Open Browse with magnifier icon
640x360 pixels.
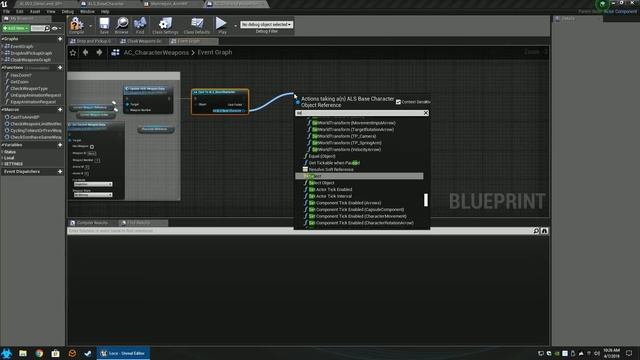click(x=122, y=23)
